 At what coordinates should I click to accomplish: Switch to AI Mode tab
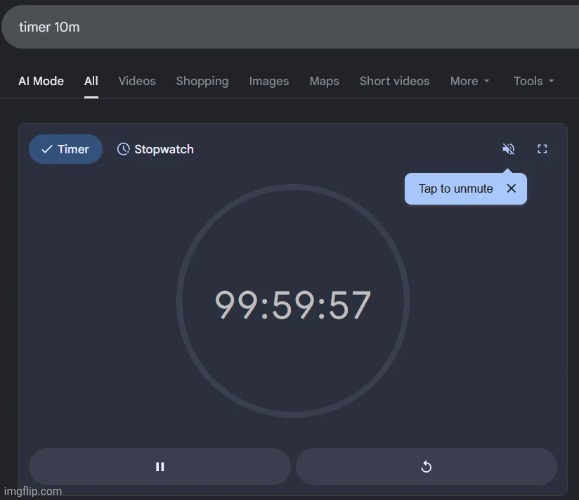pyautogui.click(x=41, y=81)
